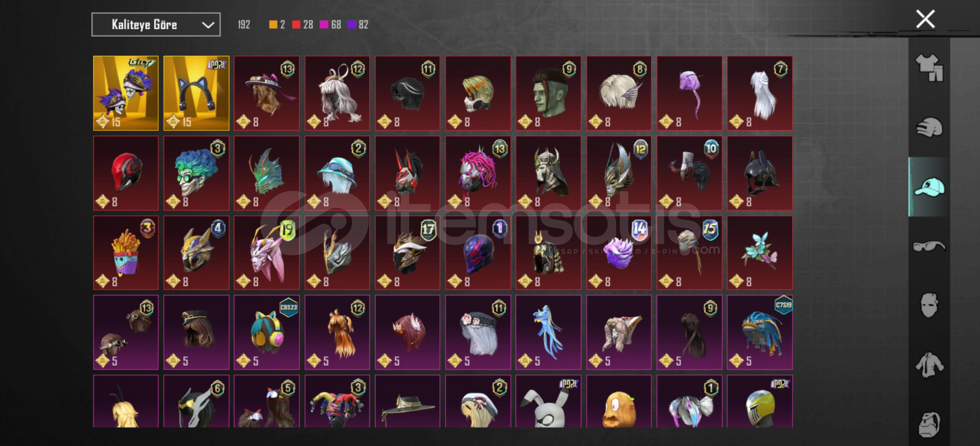Select the french fries headgear item

(x=126, y=253)
